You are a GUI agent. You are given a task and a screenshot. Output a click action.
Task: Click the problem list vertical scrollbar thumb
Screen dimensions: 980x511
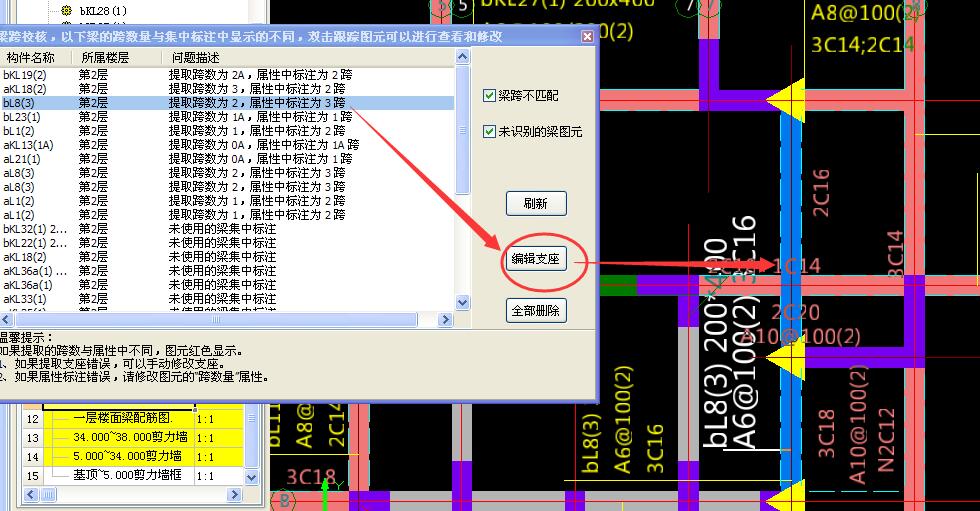(462, 130)
